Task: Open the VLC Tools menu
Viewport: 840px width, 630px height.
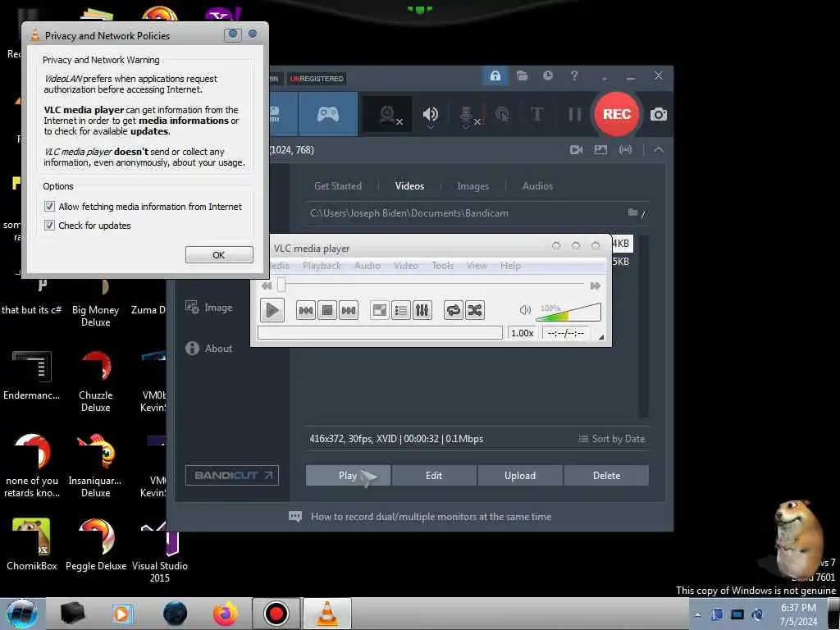Action: pyautogui.click(x=442, y=266)
